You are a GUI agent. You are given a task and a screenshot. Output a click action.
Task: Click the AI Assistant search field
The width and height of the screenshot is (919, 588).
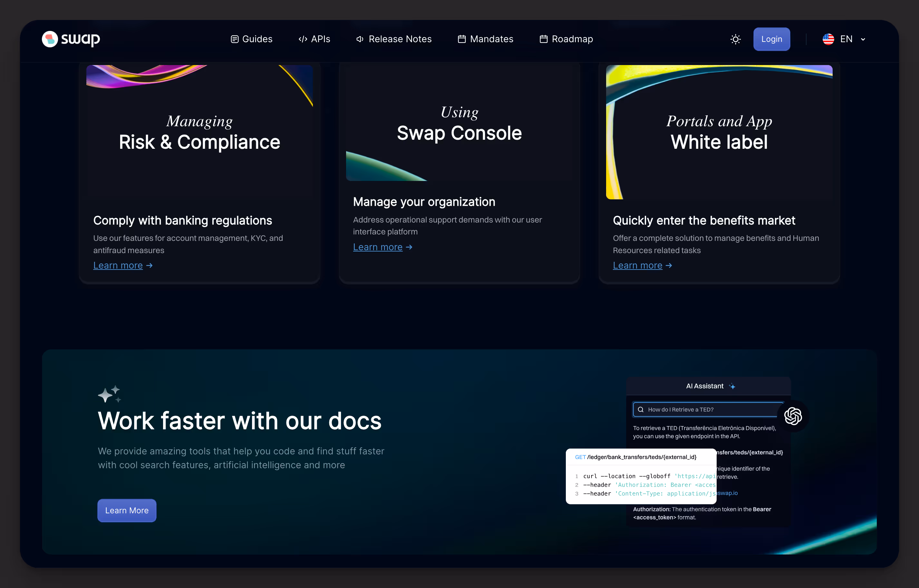pos(709,409)
